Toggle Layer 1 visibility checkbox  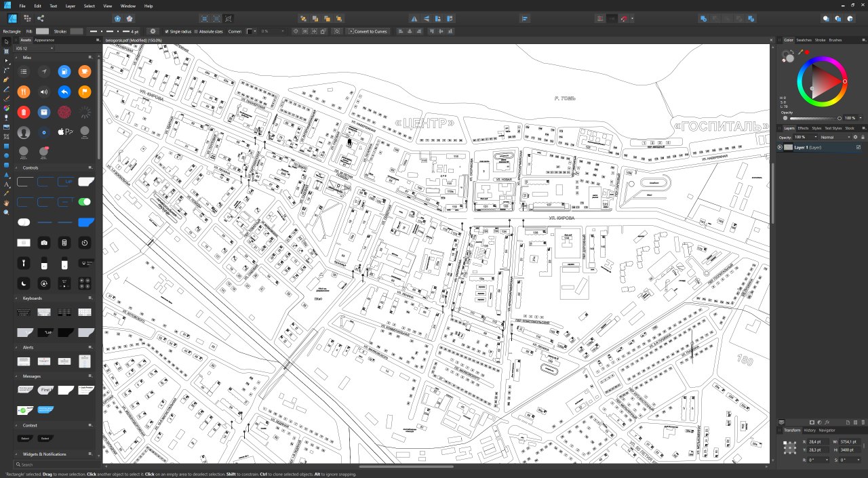(859, 147)
